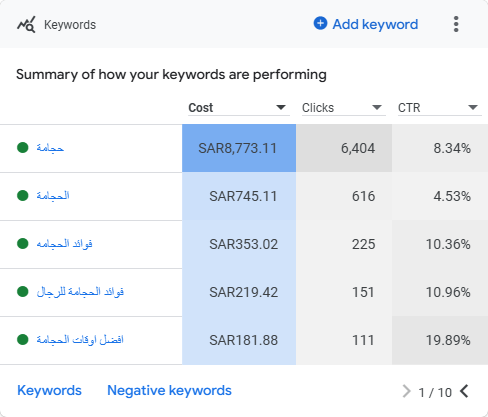Go to next page using right chevron
The image size is (488, 417).
(407, 391)
